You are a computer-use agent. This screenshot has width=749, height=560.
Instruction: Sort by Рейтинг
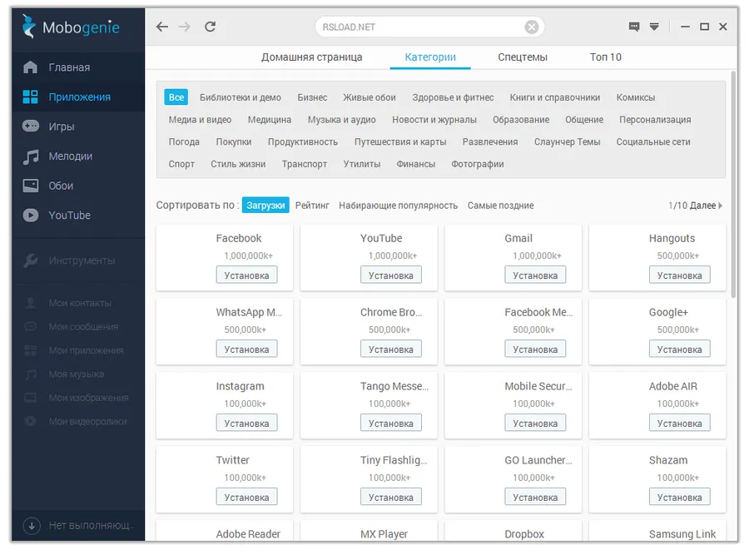coord(312,206)
